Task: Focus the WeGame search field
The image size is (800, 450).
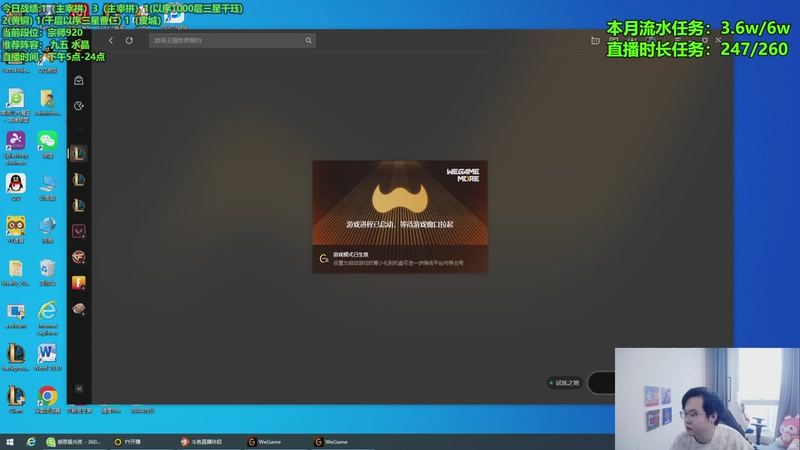Action: click(x=232, y=40)
